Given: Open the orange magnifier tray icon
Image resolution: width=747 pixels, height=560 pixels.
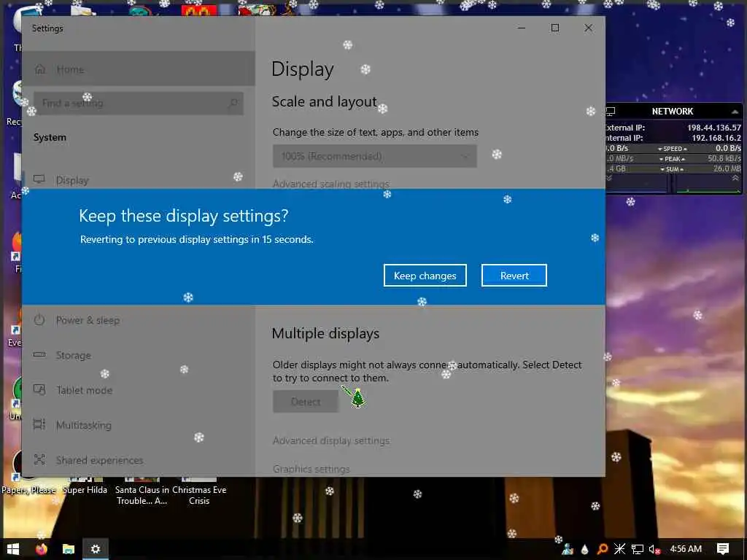Looking at the screenshot, I should [x=602, y=549].
